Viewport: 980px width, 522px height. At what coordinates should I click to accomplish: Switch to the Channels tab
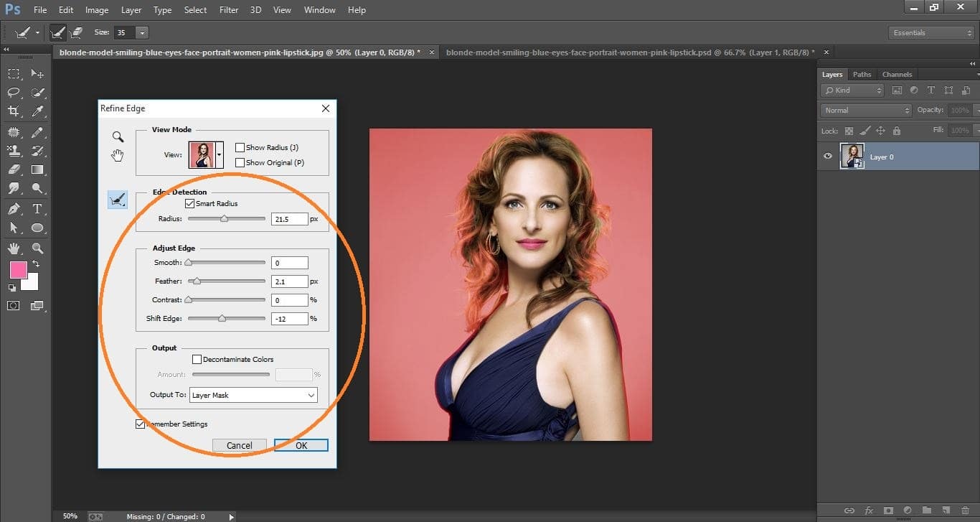click(897, 74)
